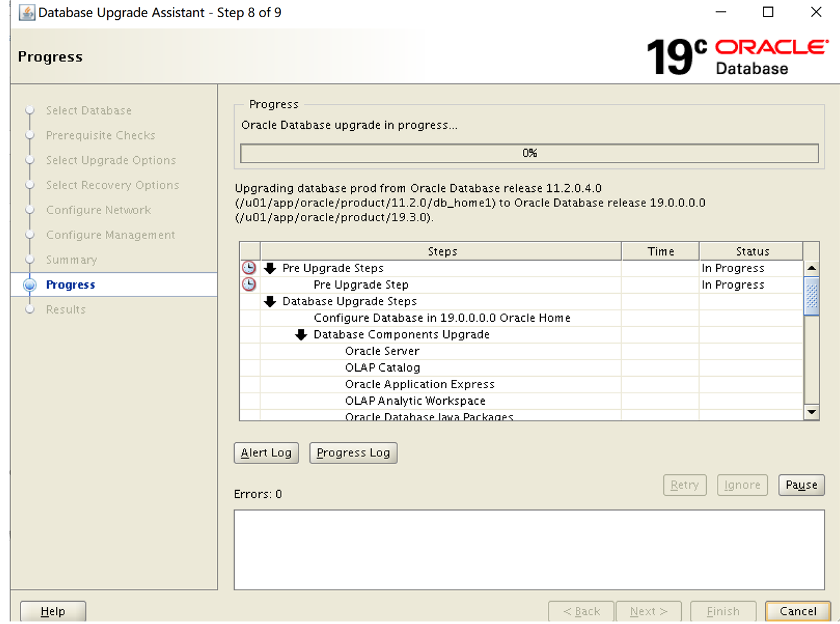The image size is (840, 624).
Task: Click the Java app icon in title bar
Action: click(x=27, y=12)
